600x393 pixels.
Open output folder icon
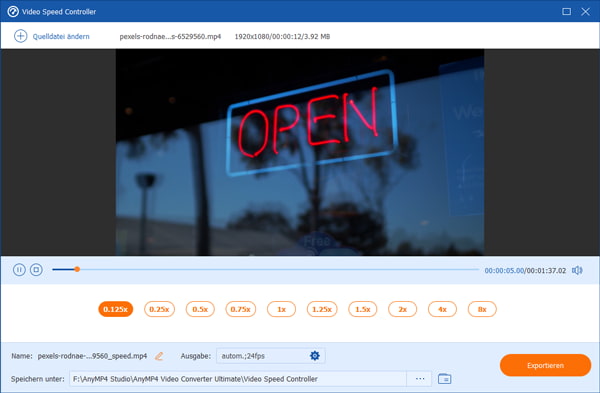pos(444,379)
